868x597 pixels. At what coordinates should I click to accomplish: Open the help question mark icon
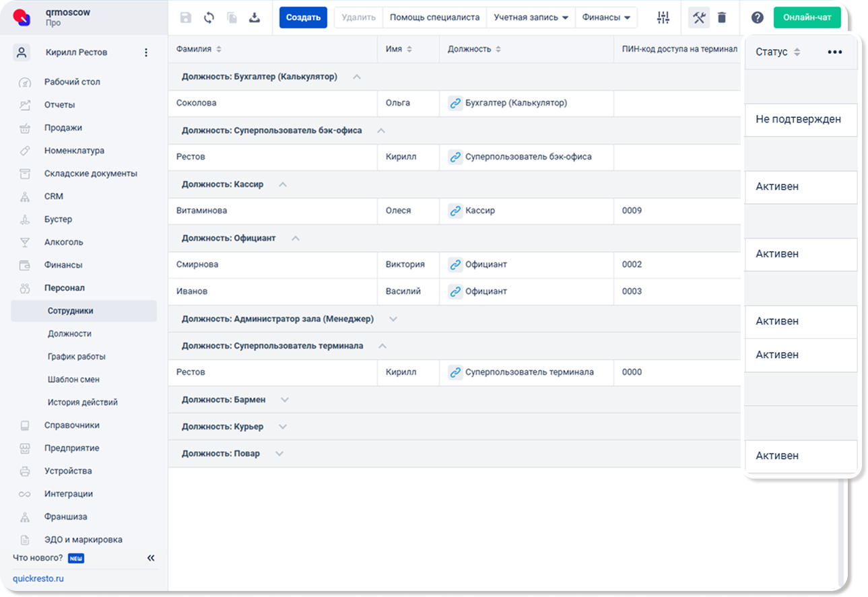click(x=758, y=17)
